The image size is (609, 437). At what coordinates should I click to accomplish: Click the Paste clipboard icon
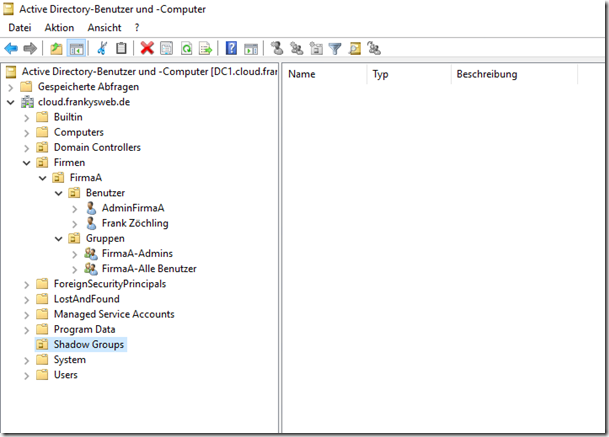121,48
